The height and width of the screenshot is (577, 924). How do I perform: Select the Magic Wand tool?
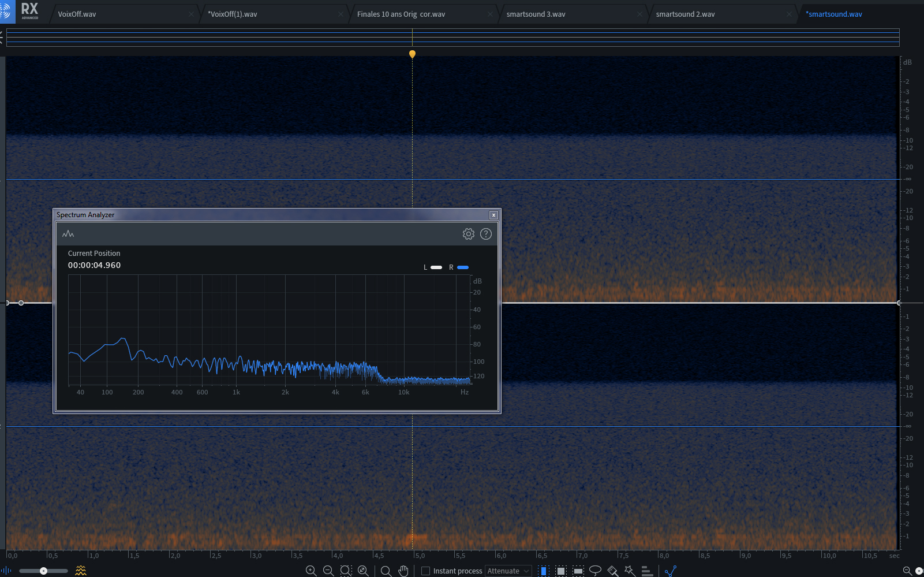click(630, 571)
